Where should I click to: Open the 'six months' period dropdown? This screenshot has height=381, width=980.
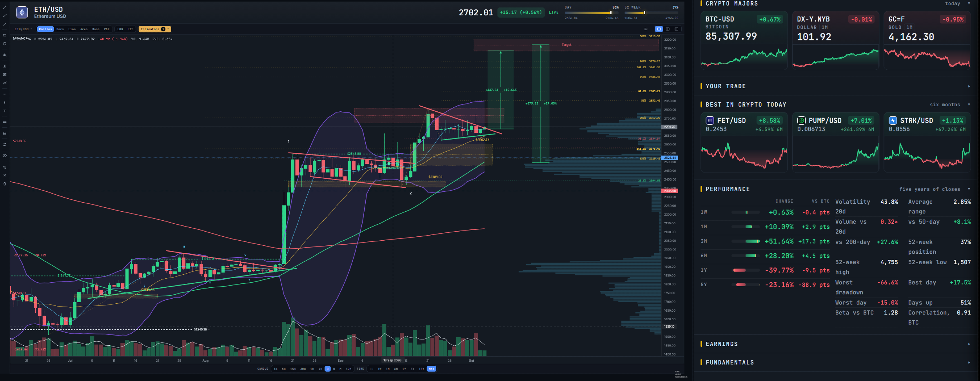pos(950,105)
